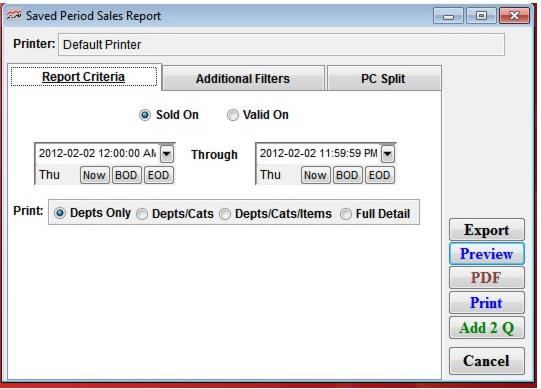
Task: Choose Depts/Cats/Items print option
Action: (225, 214)
